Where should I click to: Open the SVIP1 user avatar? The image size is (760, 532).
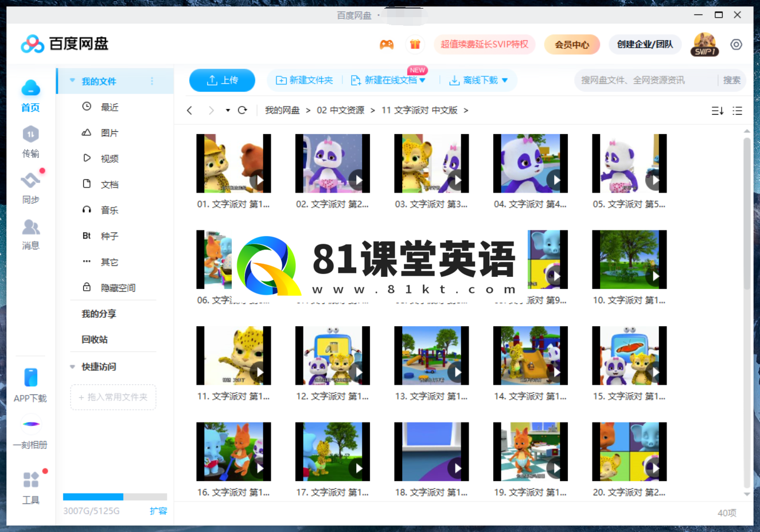(x=704, y=44)
